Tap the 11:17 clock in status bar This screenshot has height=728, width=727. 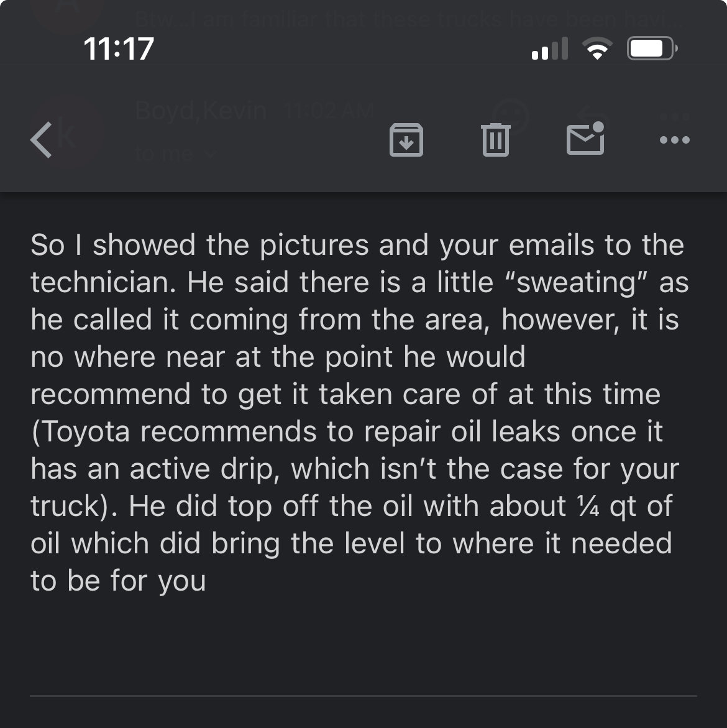[118, 48]
